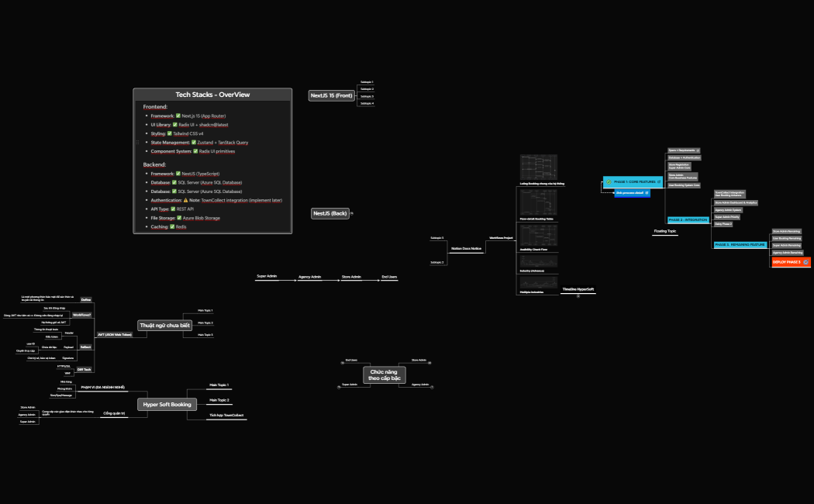Click the warning icon beside Authentication note
The width and height of the screenshot is (814, 504).
point(186,200)
